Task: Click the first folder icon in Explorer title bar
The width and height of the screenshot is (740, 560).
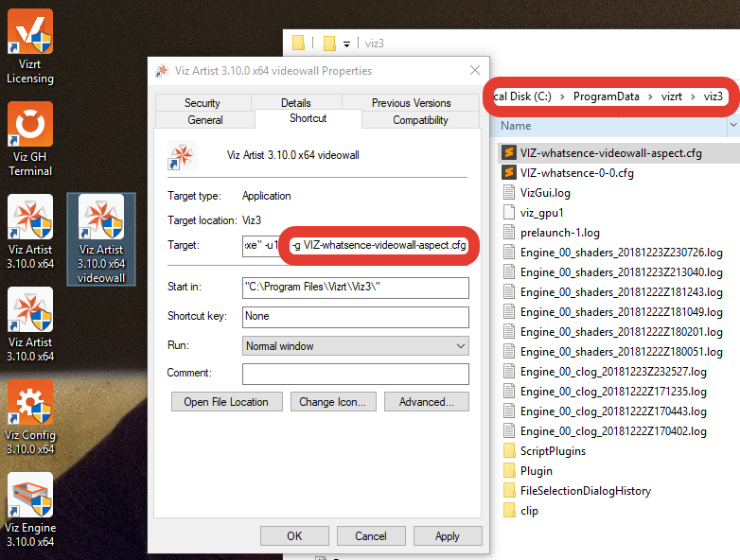Action: pyautogui.click(x=298, y=43)
